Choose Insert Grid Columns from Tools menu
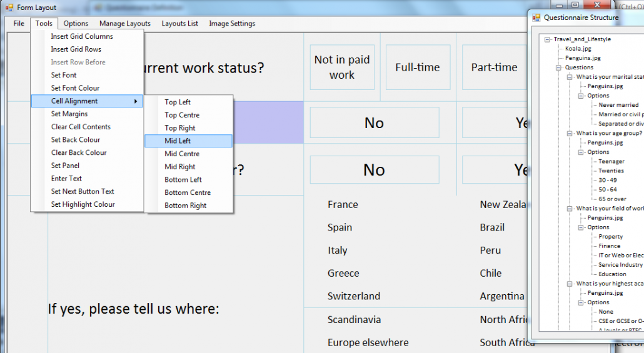Viewport: 644px width, 353px height. (x=82, y=36)
